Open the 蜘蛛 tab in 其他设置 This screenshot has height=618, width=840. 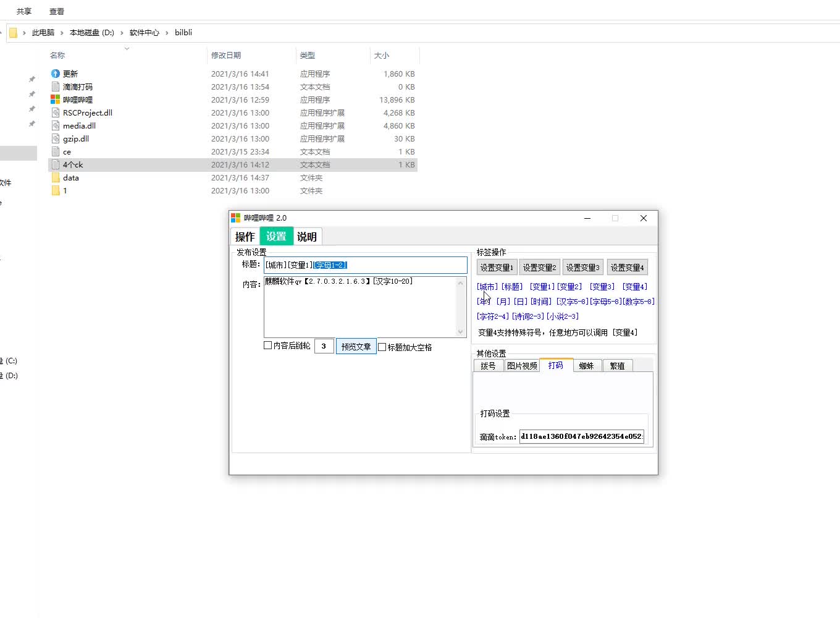point(587,366)
